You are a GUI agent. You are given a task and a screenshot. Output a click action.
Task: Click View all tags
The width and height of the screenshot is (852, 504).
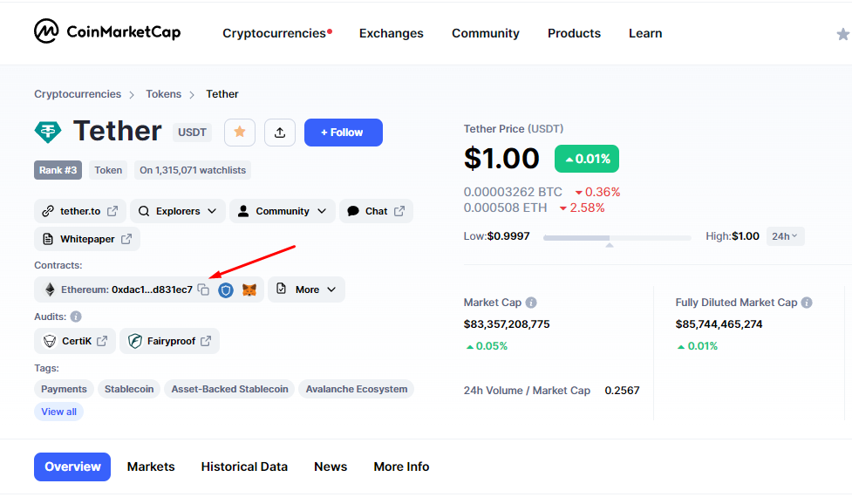click(x=58, y=412)
